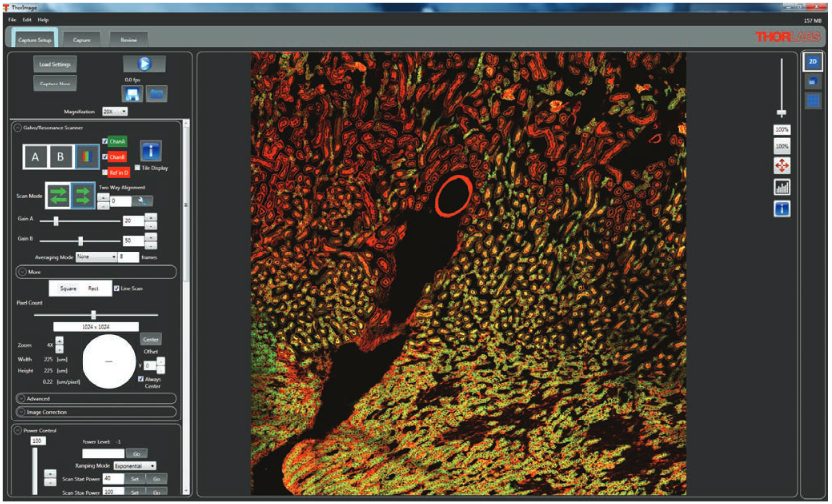Viewport: 832px width, 504px height.
Task: Toggle the Line Scan checkbox
Action: 115,289
